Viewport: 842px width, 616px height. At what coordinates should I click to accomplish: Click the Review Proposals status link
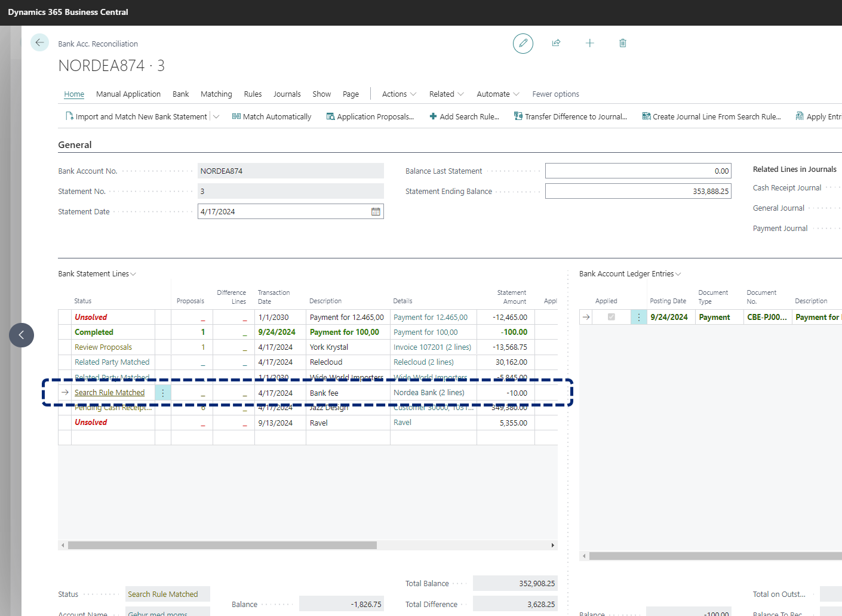click(x=103, y=347)
